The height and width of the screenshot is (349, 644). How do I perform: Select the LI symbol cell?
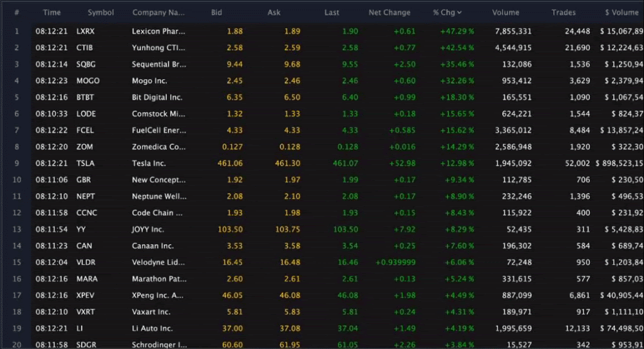(x=79, y=328)
